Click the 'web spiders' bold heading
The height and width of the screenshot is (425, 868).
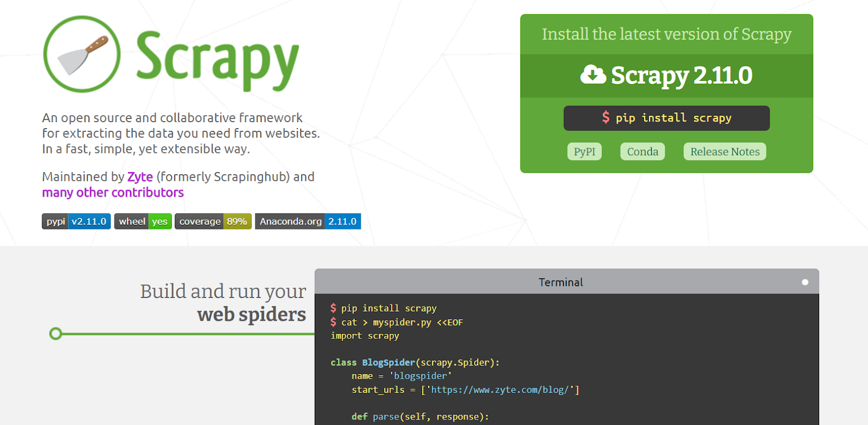252,315
